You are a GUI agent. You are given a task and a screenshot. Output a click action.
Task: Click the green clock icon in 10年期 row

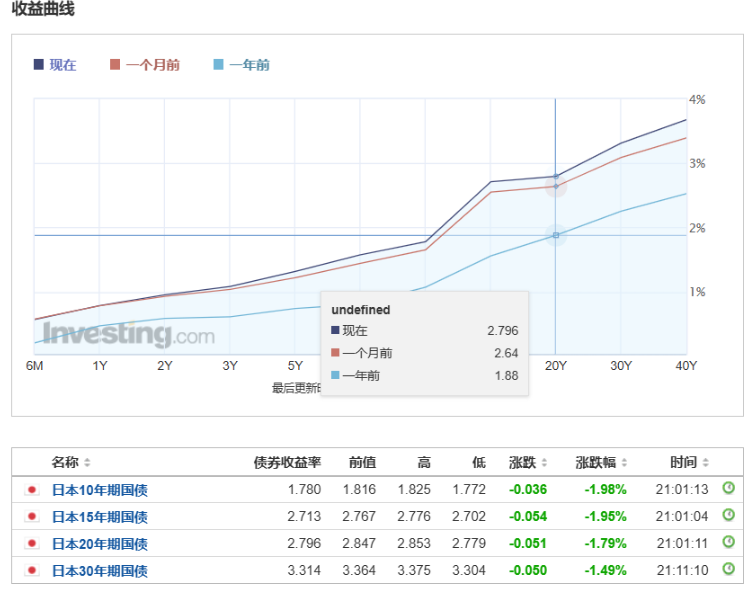point(729,489)
